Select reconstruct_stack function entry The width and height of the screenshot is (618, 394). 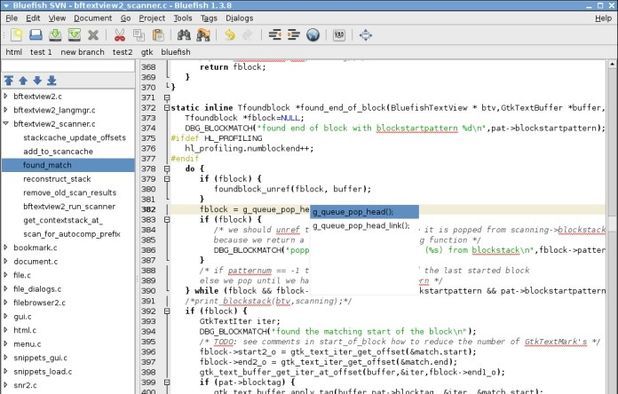point(57,179)
